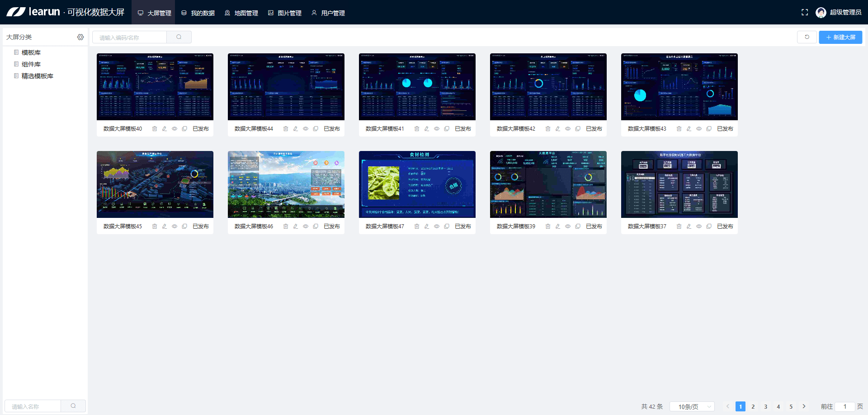Preview 数据大屏模板45 with eye icon
Image resolution: width=868 pixels, height=415 pixels.
point(175,226)
